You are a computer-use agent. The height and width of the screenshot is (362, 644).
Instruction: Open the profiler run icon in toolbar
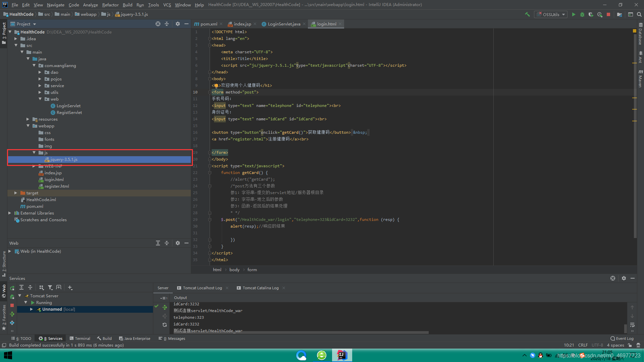click(x=600, y=14)
